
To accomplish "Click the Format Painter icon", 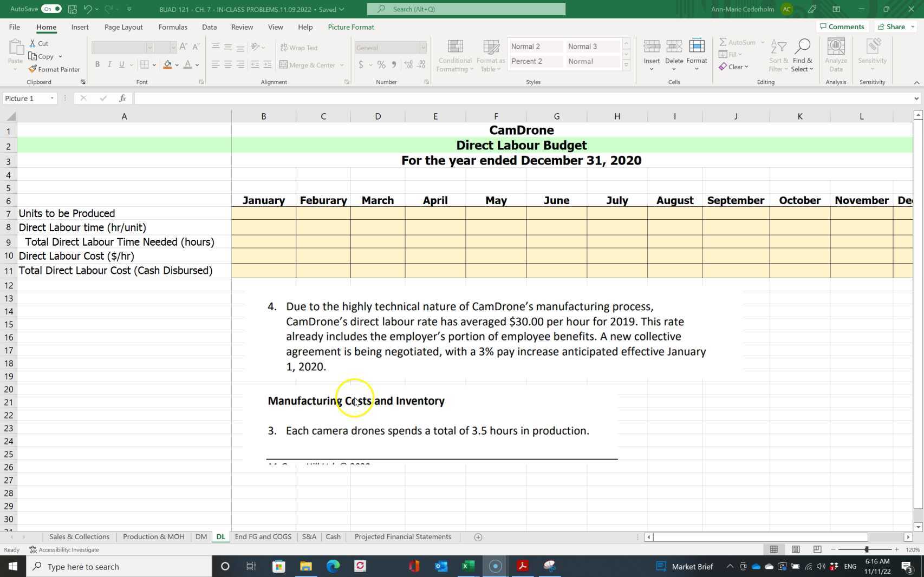I will [32, 69].
